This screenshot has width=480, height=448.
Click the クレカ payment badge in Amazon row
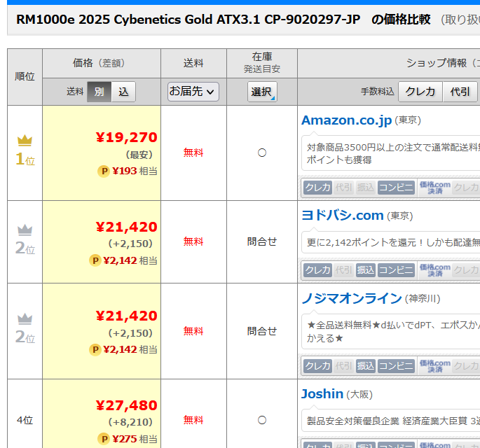pos(317,188)
